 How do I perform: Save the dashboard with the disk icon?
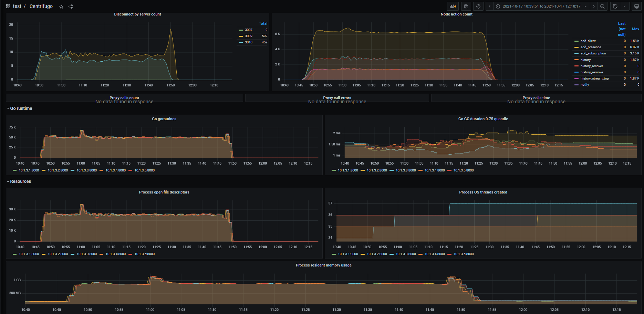coord(466,6)
